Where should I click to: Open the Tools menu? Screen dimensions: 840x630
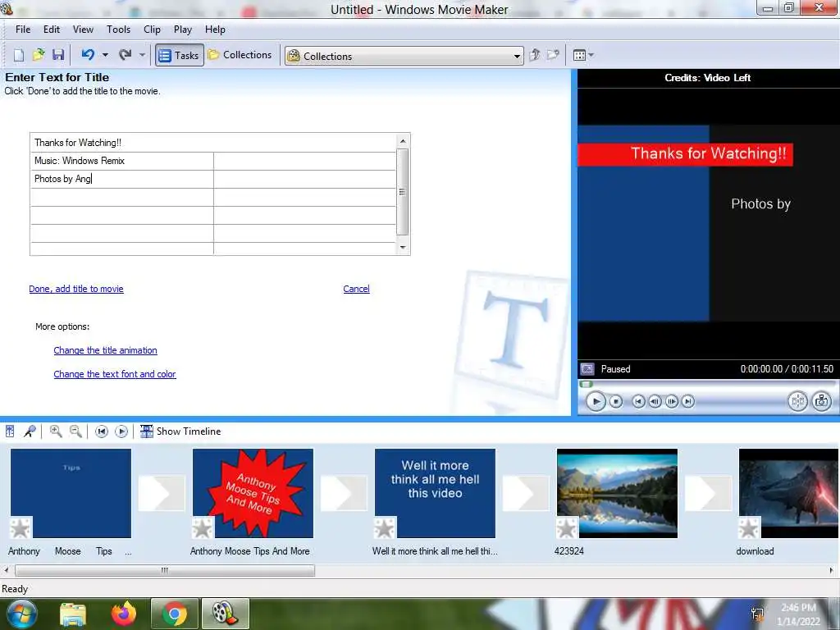[118, 30]
